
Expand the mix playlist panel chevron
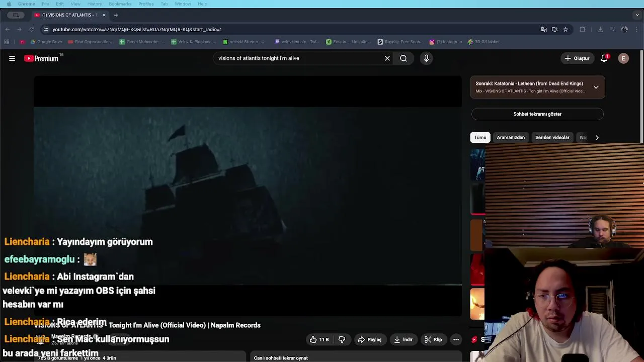pos(596,87)
